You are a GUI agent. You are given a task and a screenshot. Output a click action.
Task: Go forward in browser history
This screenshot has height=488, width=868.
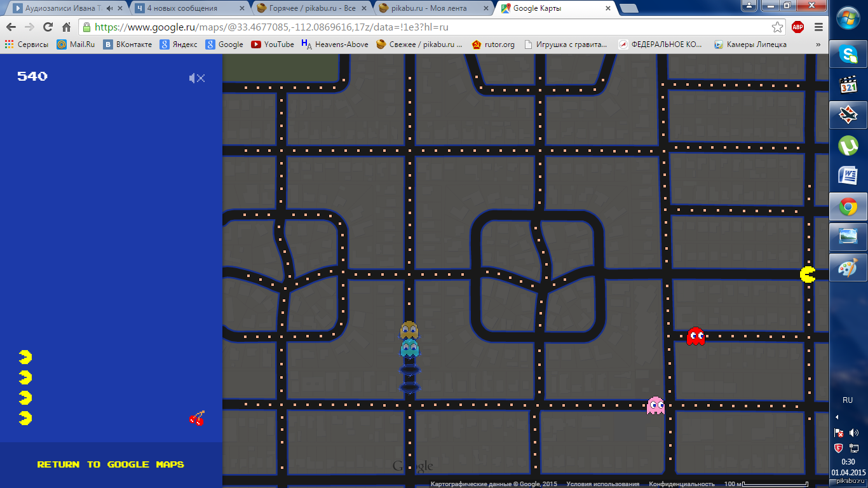[29, 27]
